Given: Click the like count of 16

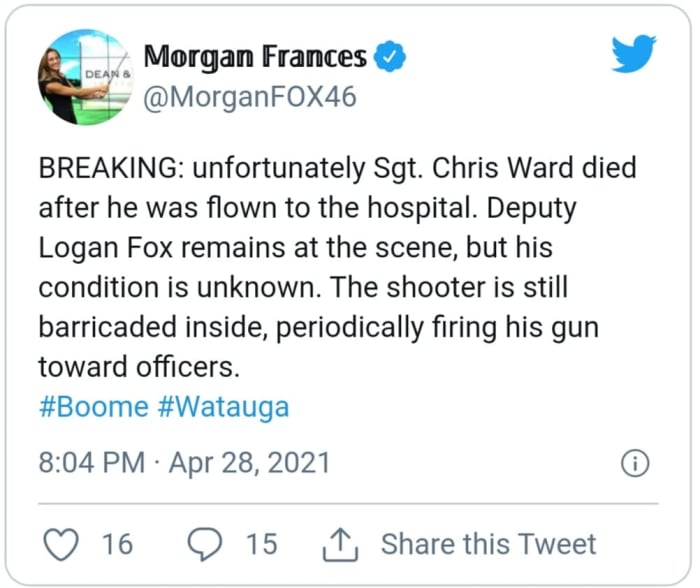Looking at the screenshot, I should pyautogui.click(x=117, y=543).
